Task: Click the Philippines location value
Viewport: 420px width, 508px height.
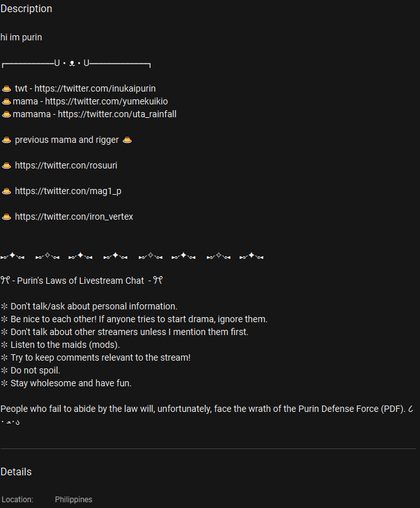Action: click(x=74, y=500)
